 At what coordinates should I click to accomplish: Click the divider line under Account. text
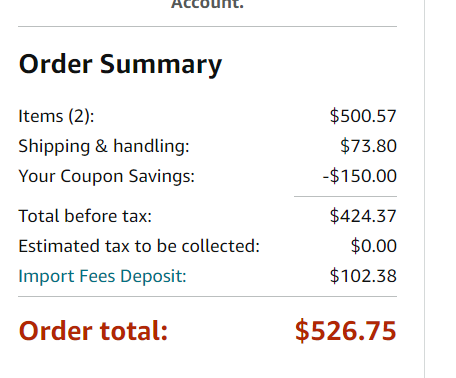point(207,26)
